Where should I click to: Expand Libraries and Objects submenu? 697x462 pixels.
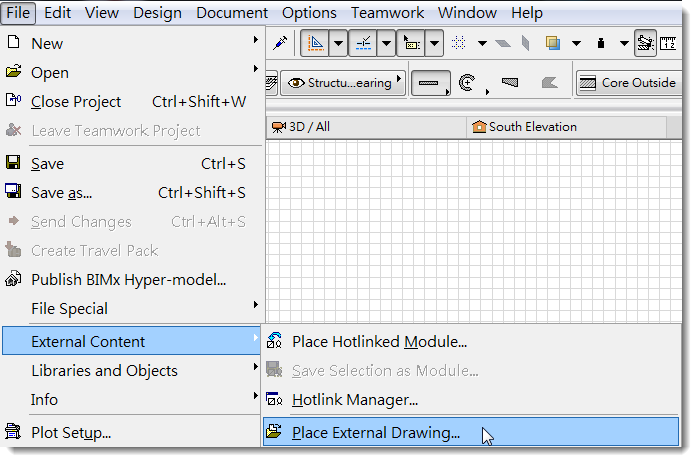tap(132, 370)
